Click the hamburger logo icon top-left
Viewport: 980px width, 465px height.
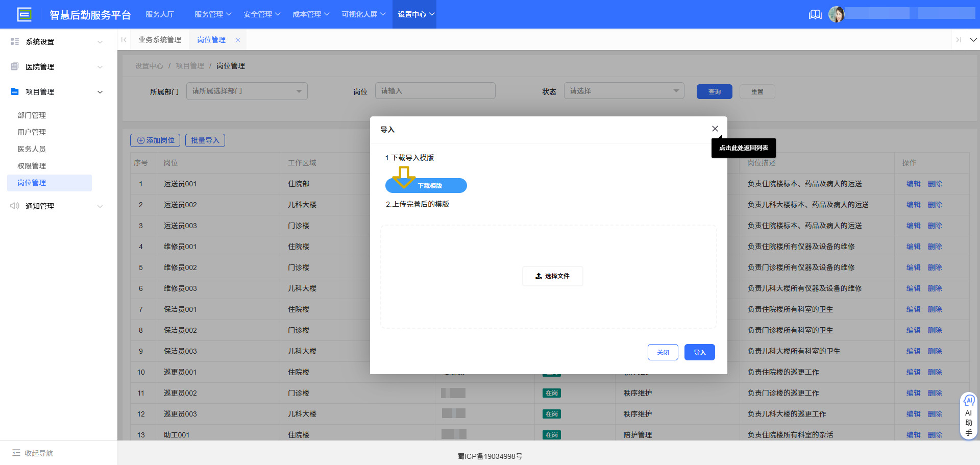[24, 14]
